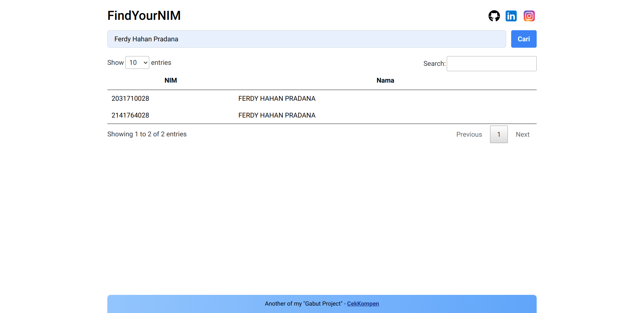Image resolution: width=644 pixels, height=313 pixels.
Task: Open the Instagram icon link
Action: click(x=529, y=16)
